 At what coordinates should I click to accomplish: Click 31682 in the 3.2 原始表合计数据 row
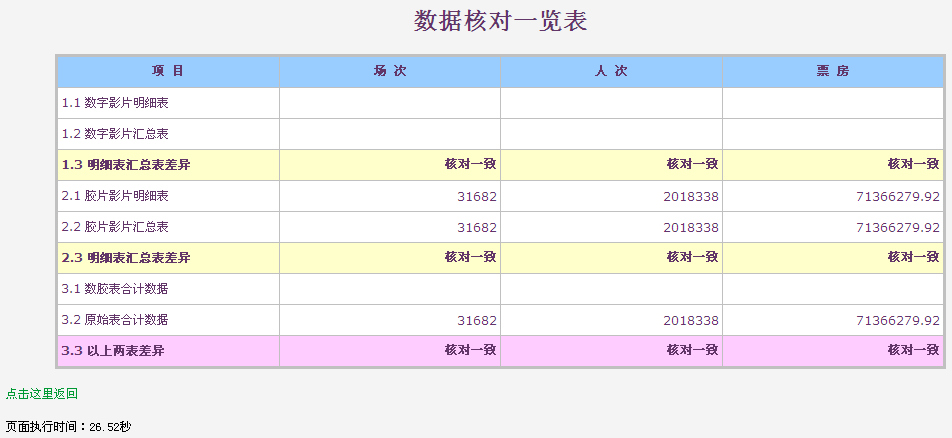pyautogui.click(x=477, y=320)
